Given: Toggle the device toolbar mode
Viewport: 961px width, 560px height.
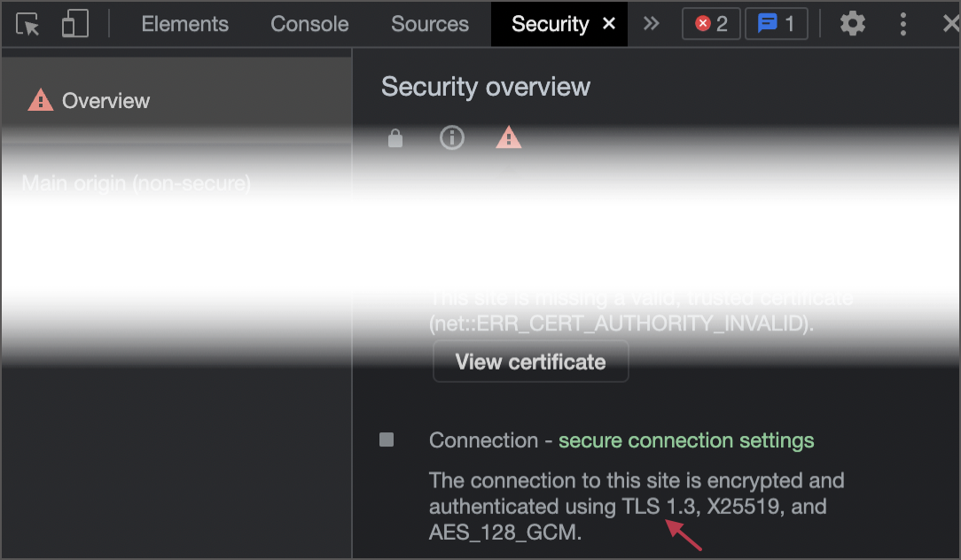Looking at the screenshot, I should coord(74,23).
